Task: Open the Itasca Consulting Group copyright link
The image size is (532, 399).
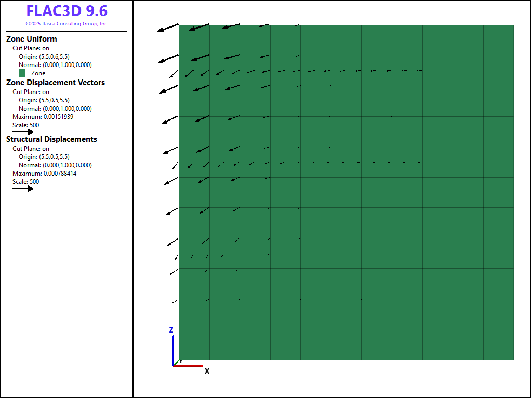Action: pyautogui.click(x=66, y=24)
